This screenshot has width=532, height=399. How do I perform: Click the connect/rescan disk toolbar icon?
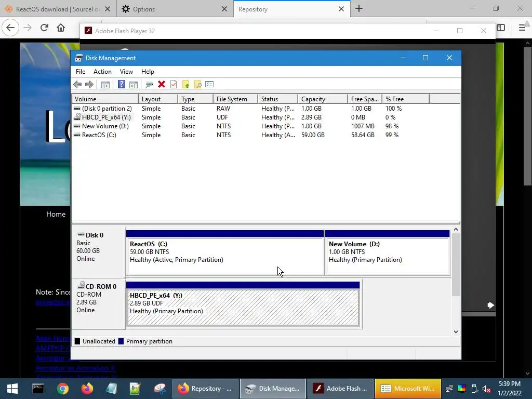(x=149, y=85)
